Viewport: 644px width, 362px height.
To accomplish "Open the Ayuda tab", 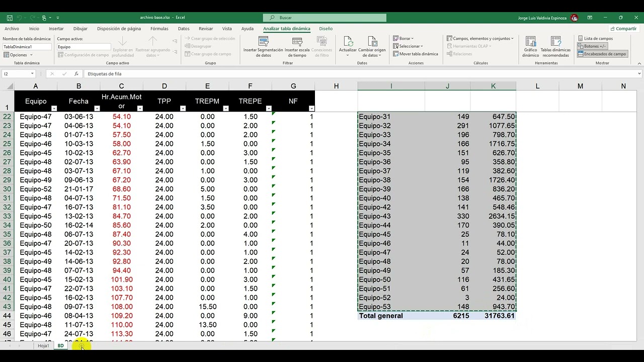I will pyautogui.click(x=247, y=29).
